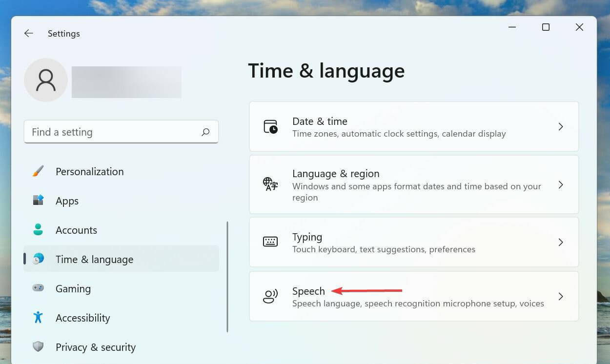Click the Date & time clock icon
This screenshot has height=364, width=610.
point(270,126)
